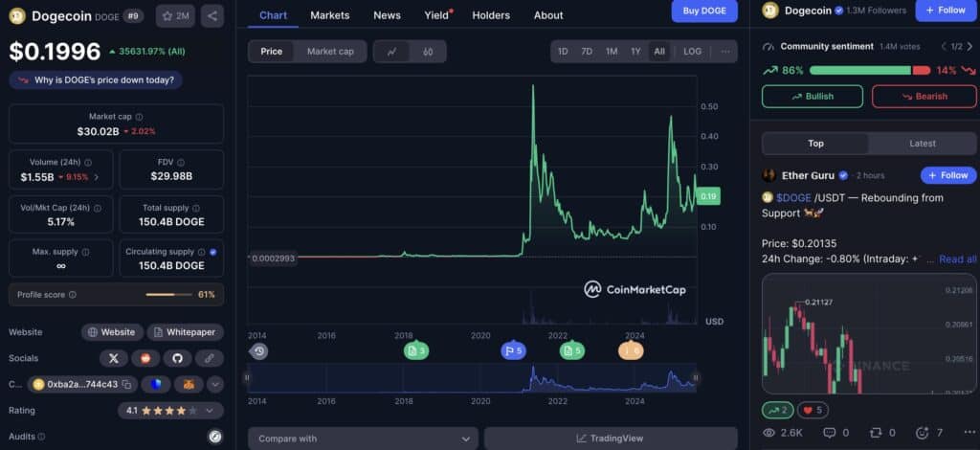980x450 pixels.
Task: Click the Volume (24h) info icon
Action: pos(88,163)
